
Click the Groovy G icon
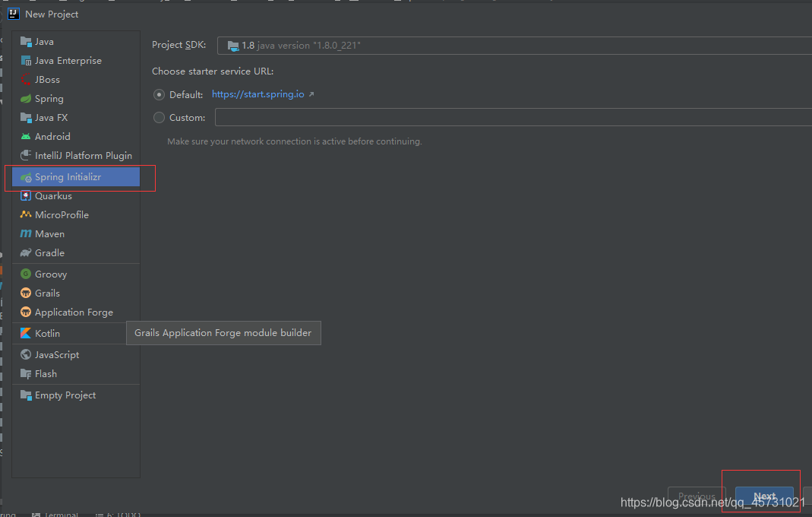point(26,274)
